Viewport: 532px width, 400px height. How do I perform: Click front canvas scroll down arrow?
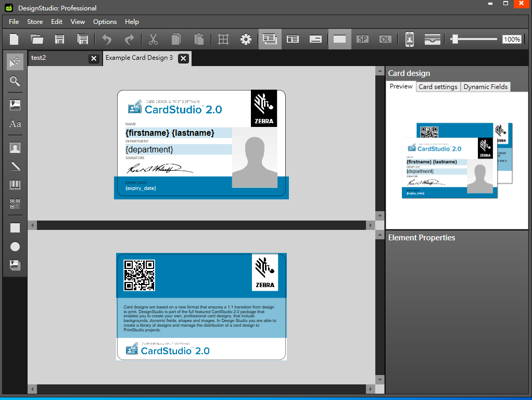pyautogui.click(x=379, y=215)
